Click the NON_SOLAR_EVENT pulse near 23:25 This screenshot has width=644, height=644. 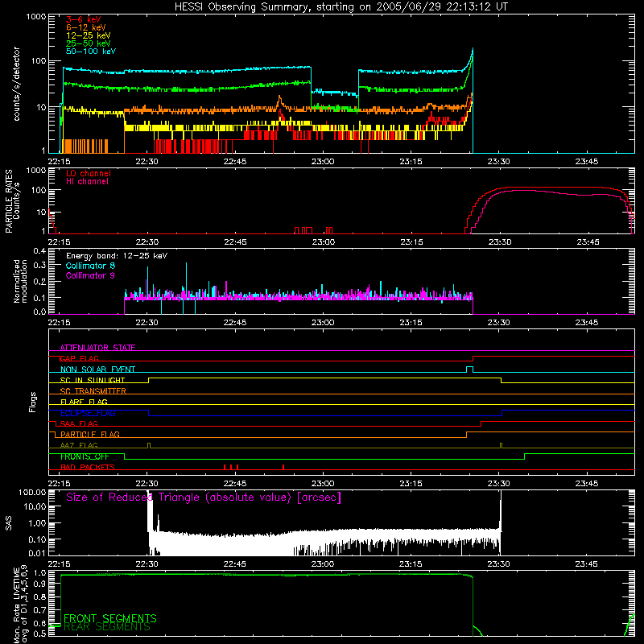(x=469, y=369)
